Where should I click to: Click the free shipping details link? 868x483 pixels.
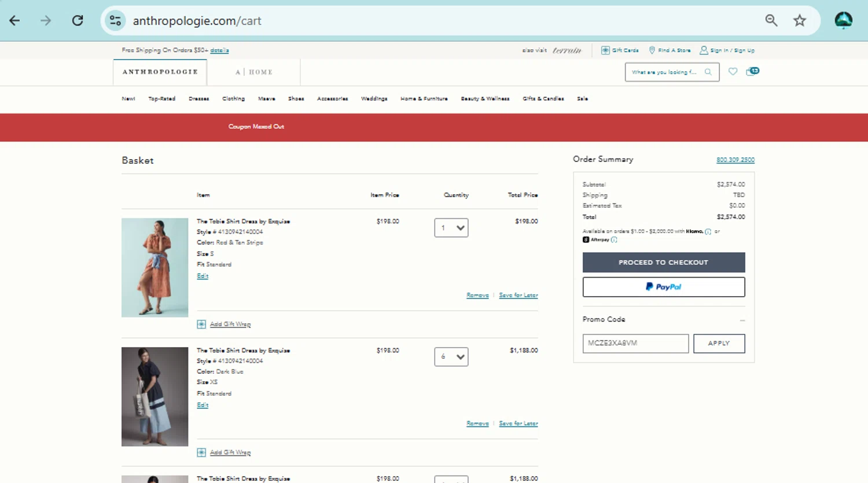click(x=219, y=50)
